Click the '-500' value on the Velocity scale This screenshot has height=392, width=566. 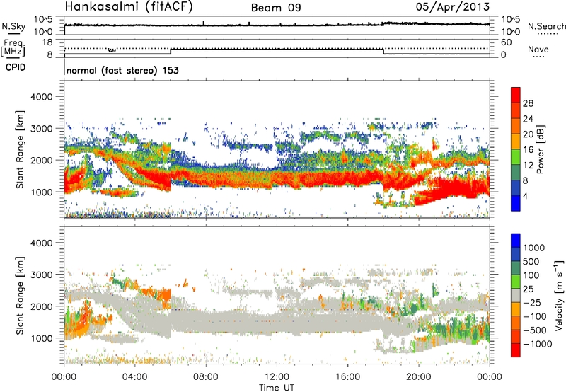click(534, 330)
